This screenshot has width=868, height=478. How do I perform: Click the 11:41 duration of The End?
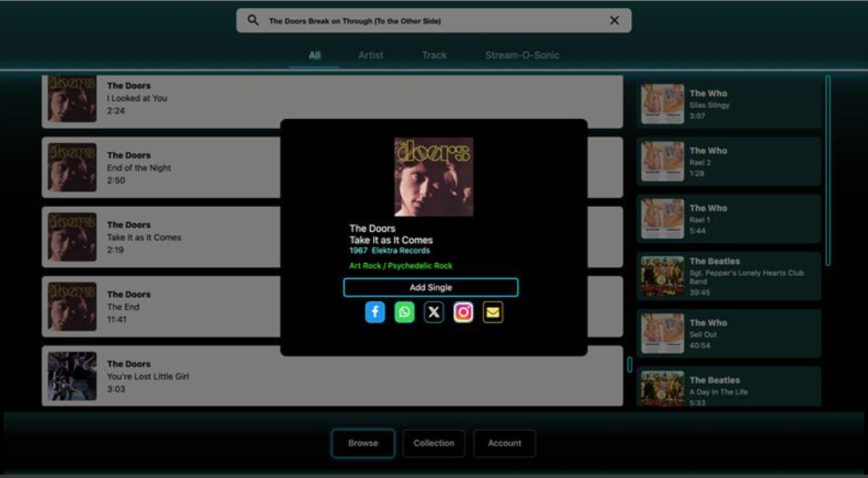pos(117,319)
